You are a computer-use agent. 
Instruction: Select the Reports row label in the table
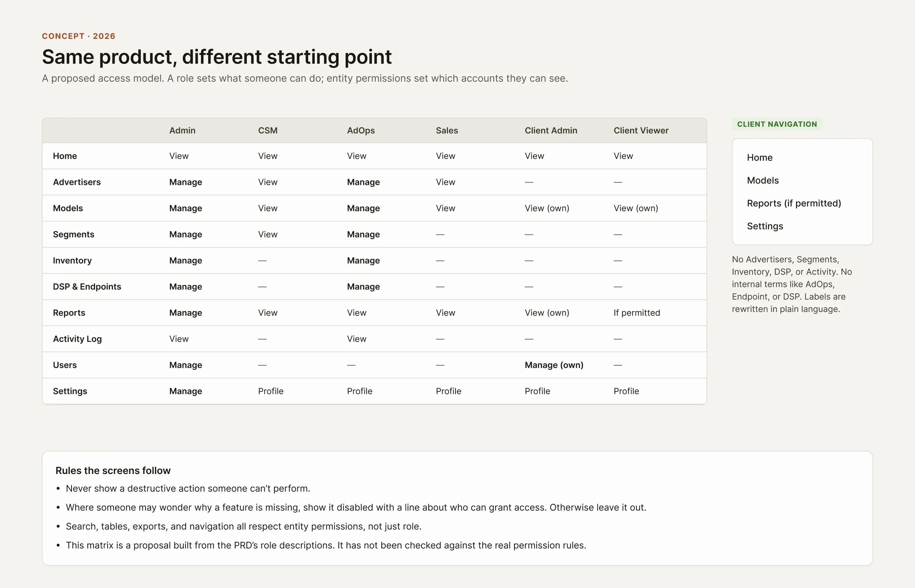(69, 313)
